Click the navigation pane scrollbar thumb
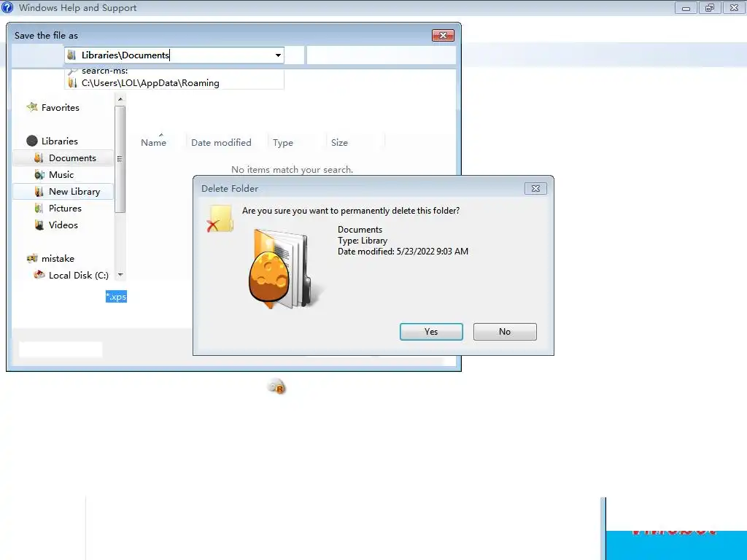 (120, 159)
